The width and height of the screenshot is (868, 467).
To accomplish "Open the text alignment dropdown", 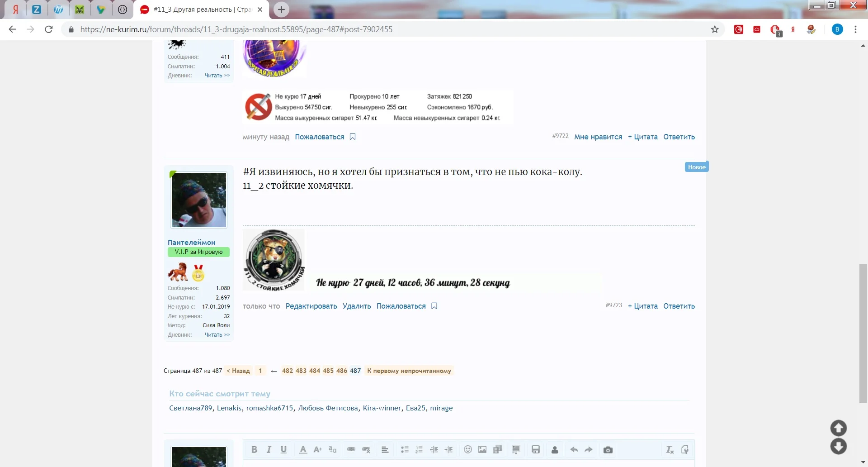I will 385,449.
